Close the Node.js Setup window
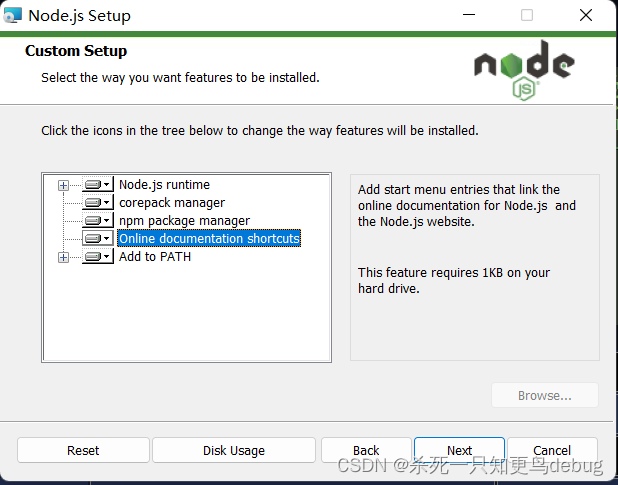618x485 pixels. click(x=586, y=15)
